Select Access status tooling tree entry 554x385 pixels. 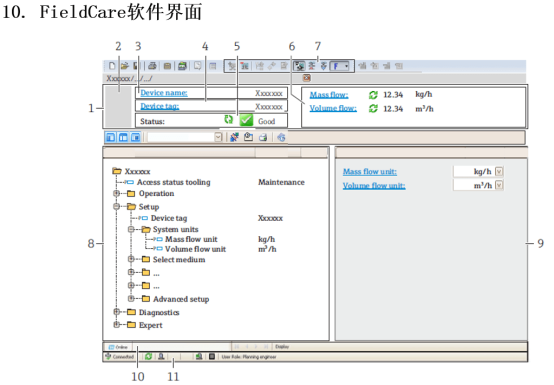click(173, 182)
